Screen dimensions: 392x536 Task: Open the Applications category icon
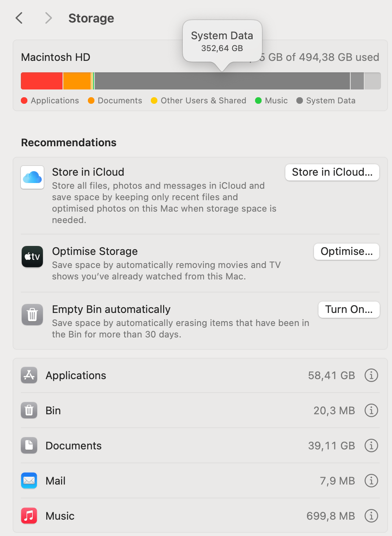(x=29, y=375)
